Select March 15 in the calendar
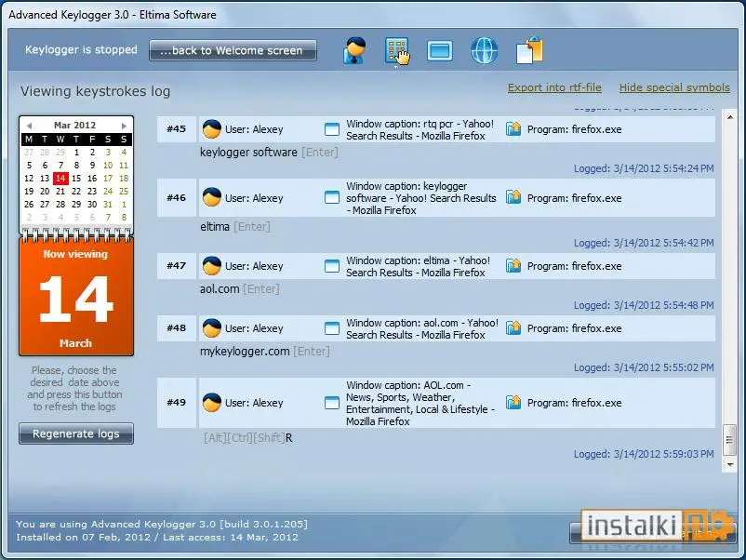 76,178
